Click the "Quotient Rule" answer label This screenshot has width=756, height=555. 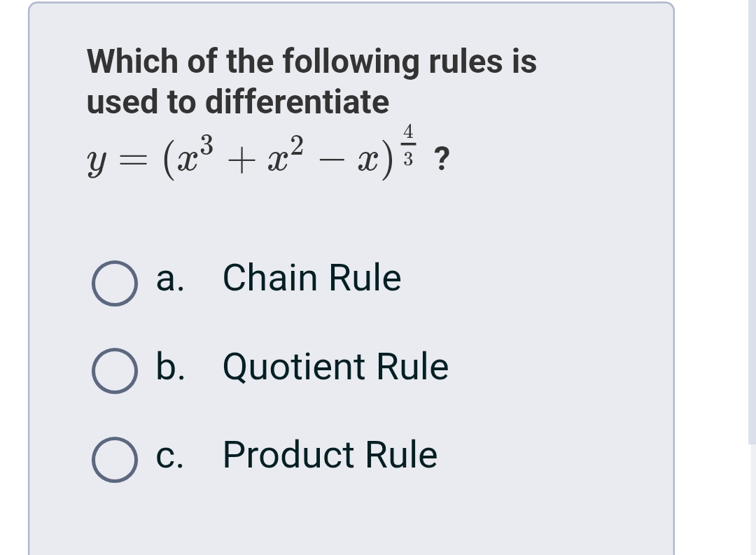coord(335,366)
